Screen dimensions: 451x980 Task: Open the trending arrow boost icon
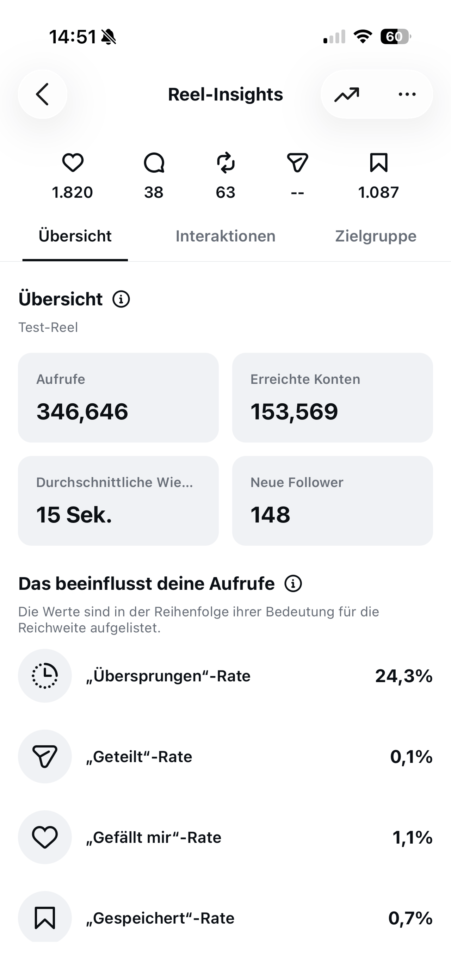347,94
